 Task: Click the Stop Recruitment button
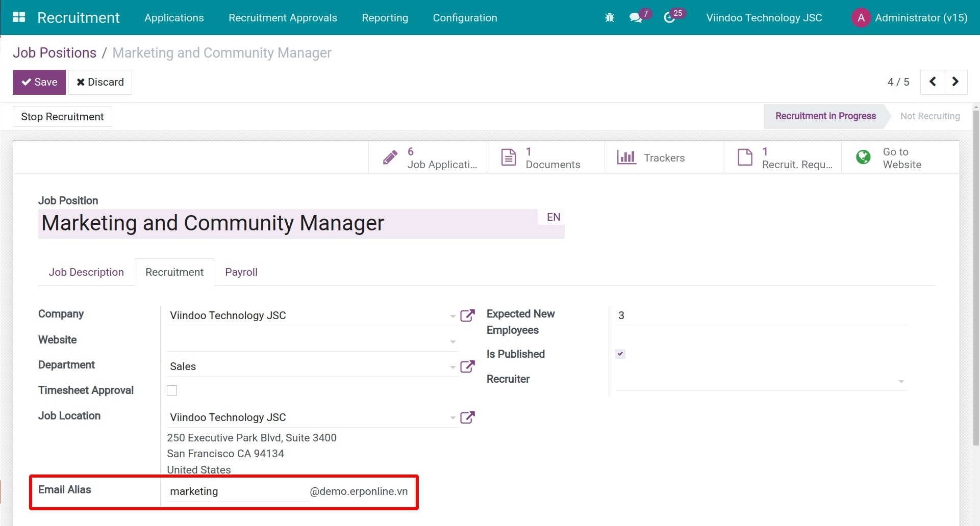coord(62,117)
